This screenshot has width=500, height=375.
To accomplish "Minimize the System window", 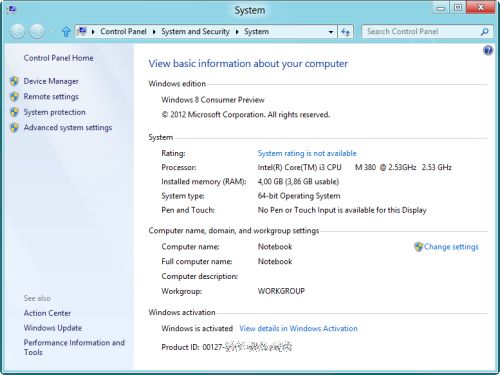I will pyautogui.click(x=441, y=8).
